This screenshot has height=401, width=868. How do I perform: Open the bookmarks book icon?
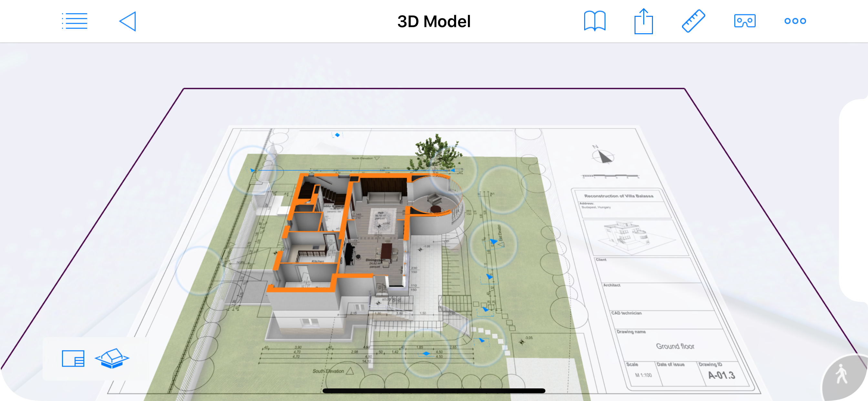tap(594, 21)
